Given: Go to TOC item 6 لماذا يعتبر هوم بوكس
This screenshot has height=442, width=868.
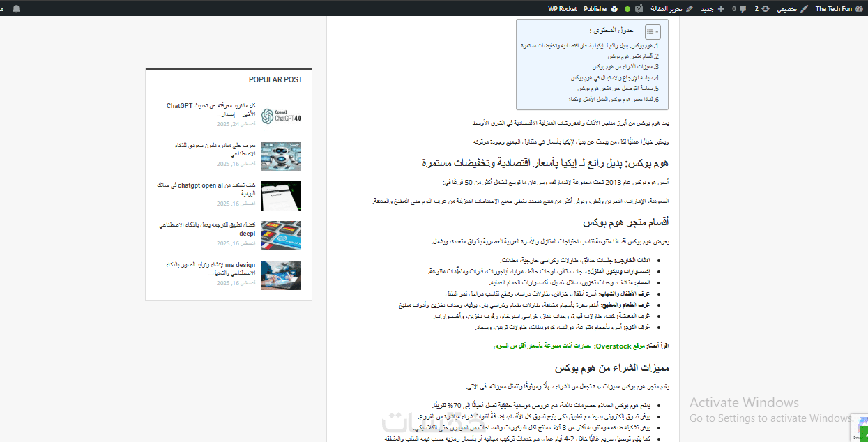Looking at the screenshot, I should pos(614,99).
